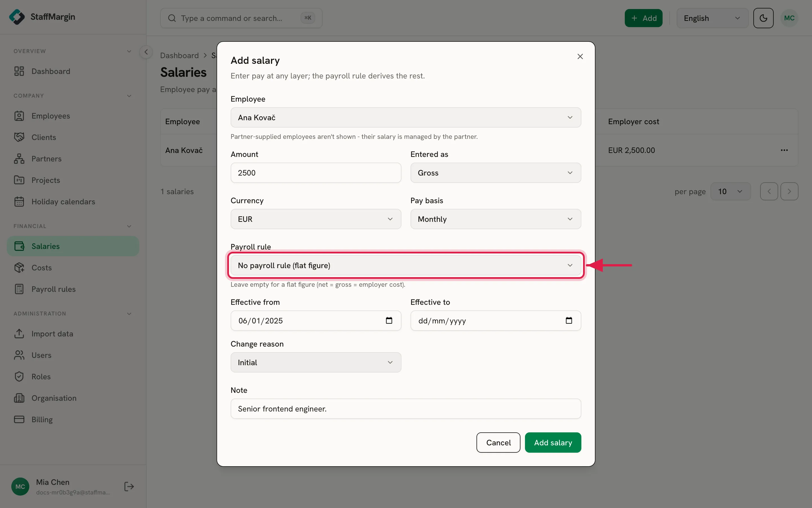Click the Mia Chen user avatar
This screenshot has height=508, width=812.
click(x=20, y=487)
